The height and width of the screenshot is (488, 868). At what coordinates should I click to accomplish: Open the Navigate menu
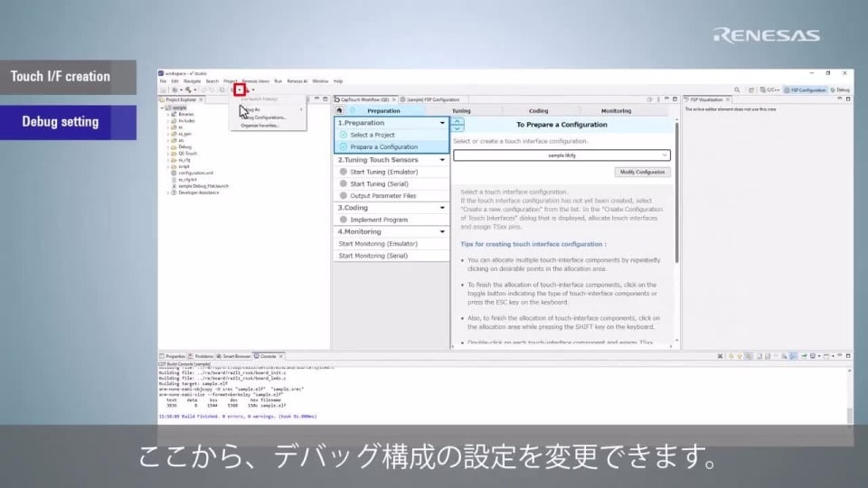[192, 81]
